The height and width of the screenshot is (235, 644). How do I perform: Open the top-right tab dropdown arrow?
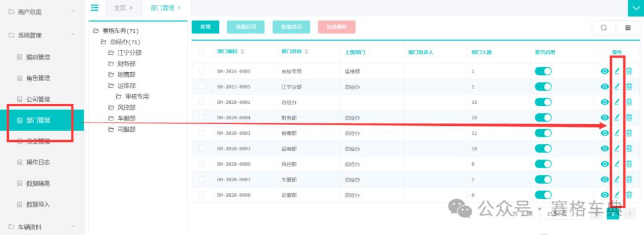(636, 8)
